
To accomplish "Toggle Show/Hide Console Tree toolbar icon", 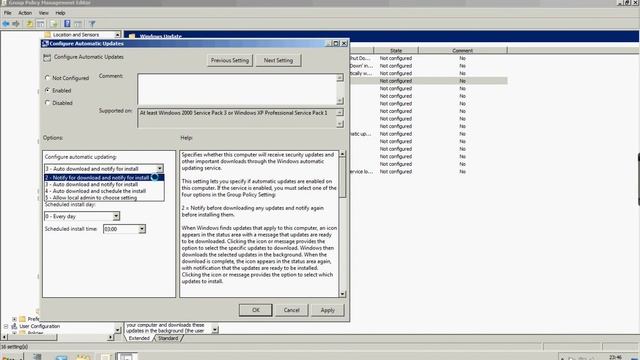I will click(x=40, y=24).
